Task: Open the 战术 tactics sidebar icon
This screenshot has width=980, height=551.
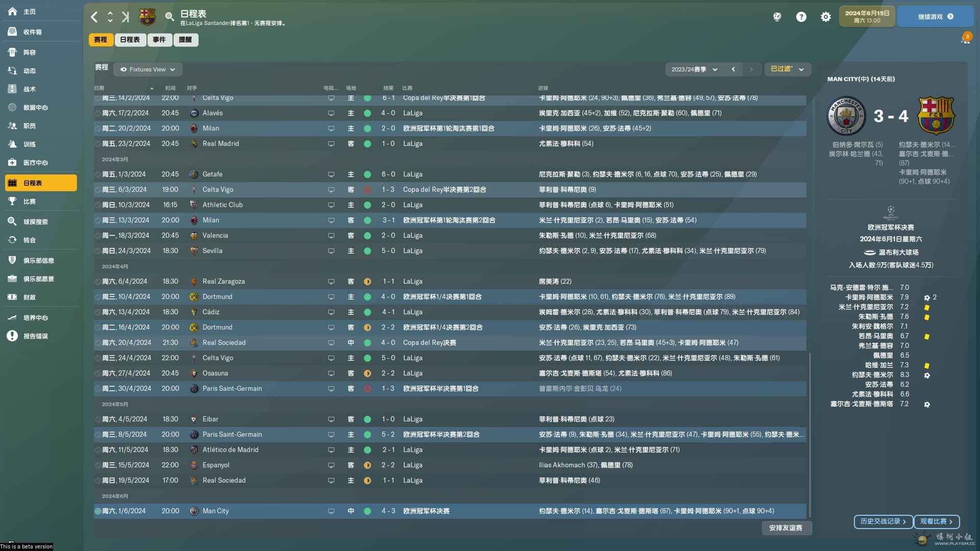Action: point(13,89)
